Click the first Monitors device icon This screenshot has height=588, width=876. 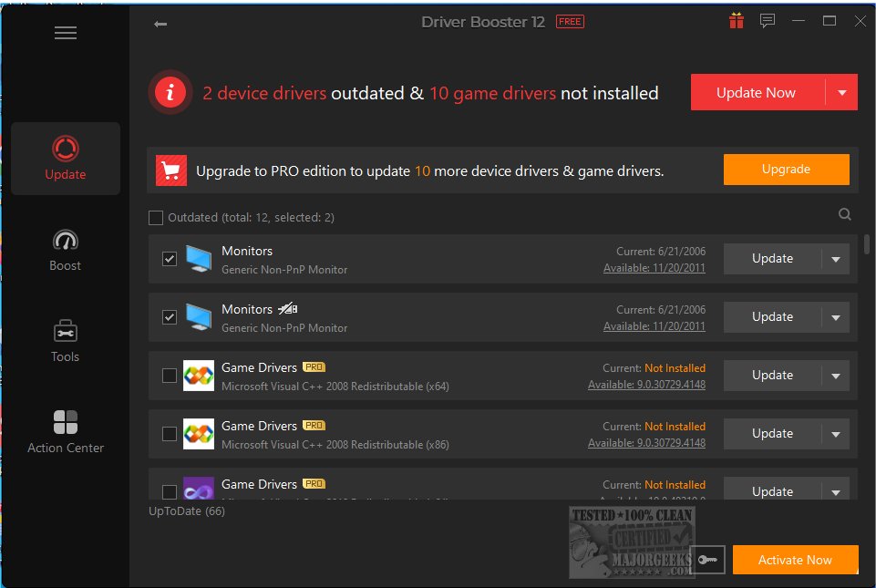[x=199, y=259]
